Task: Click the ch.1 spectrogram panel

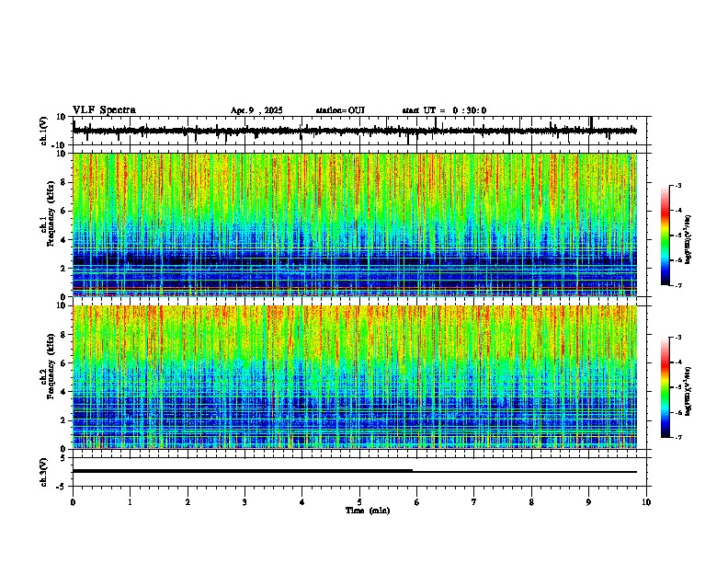Action: [x=355, y=224]
